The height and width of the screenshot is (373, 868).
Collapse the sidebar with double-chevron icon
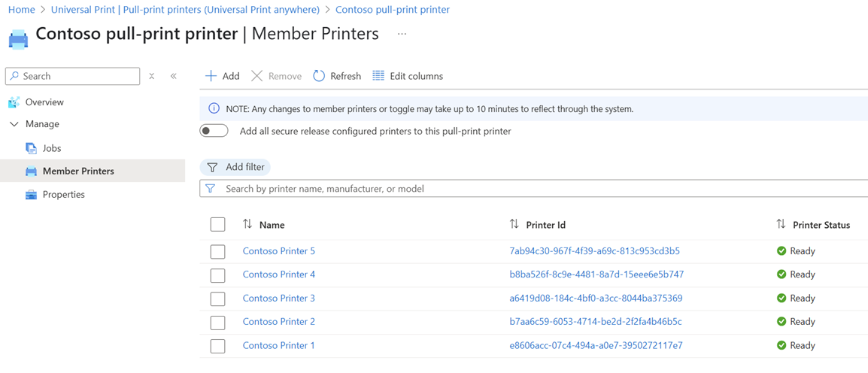coord(174,76)
